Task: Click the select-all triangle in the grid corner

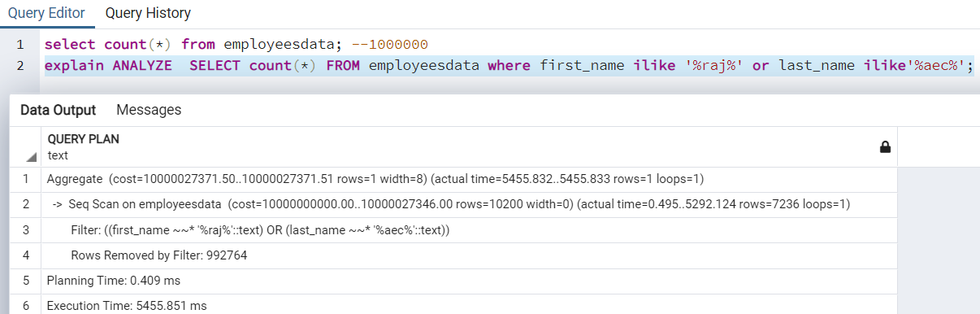Action: tap(31, 157)
